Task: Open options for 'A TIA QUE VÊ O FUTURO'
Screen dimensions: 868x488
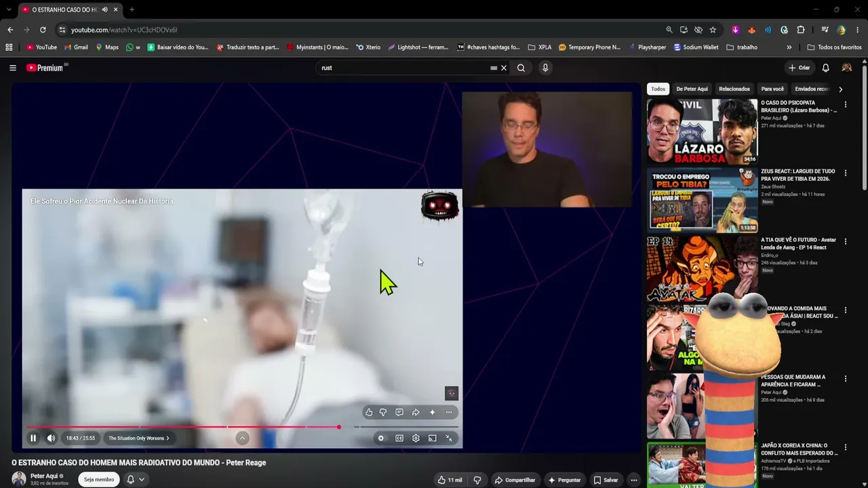Action: 845,242
